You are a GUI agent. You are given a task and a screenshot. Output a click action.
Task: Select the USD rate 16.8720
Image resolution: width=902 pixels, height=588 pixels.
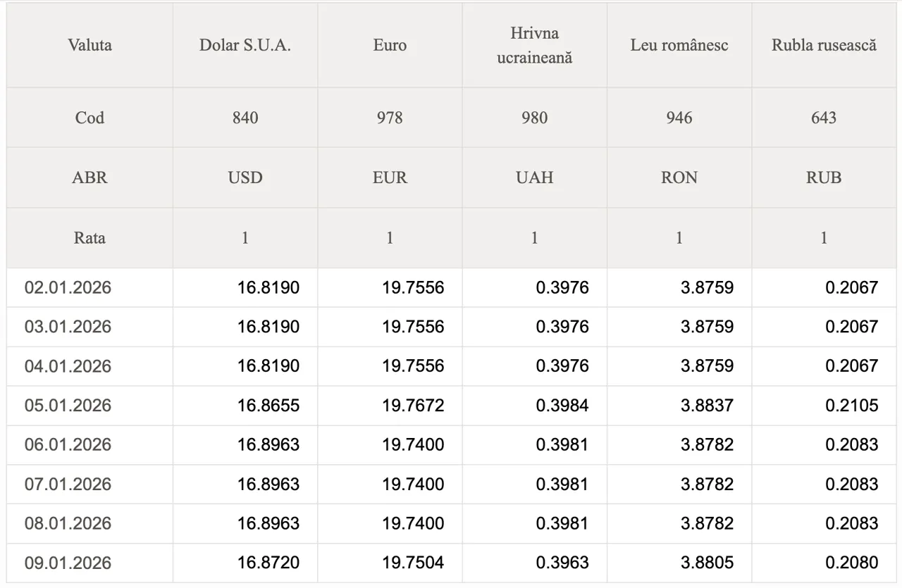coord(268,563)
